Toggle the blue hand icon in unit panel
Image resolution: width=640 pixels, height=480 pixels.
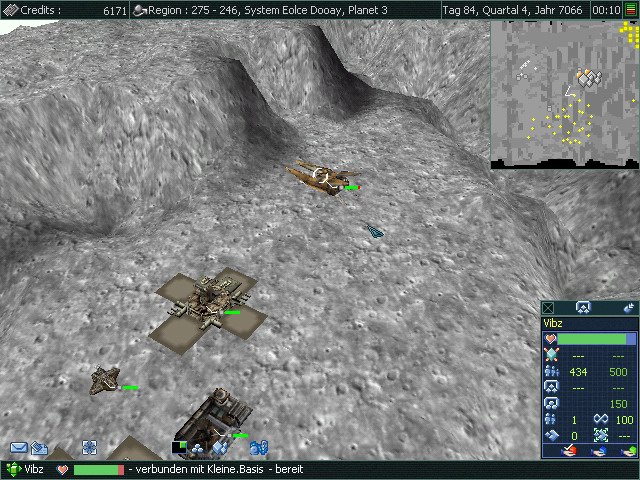tap(598, 451)
